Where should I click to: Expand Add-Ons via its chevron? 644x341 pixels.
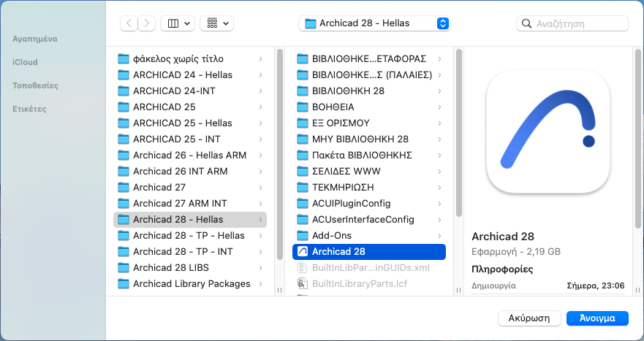(439, 236)
